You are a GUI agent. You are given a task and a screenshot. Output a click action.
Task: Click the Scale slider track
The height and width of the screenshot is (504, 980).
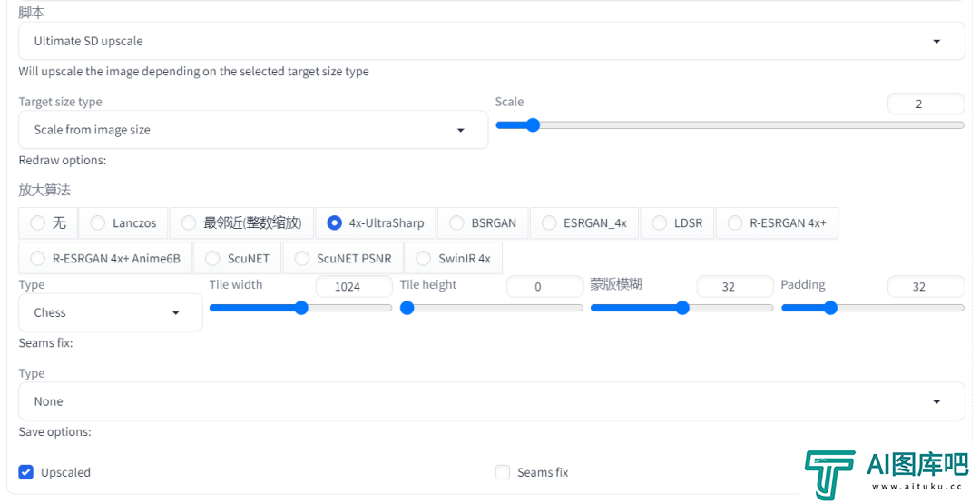(x=730, y=125)
